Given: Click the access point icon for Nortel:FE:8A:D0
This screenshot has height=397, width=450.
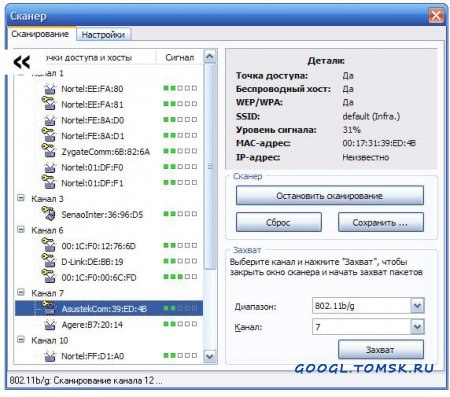Looking at the screenshot, I should pos(50,120).
